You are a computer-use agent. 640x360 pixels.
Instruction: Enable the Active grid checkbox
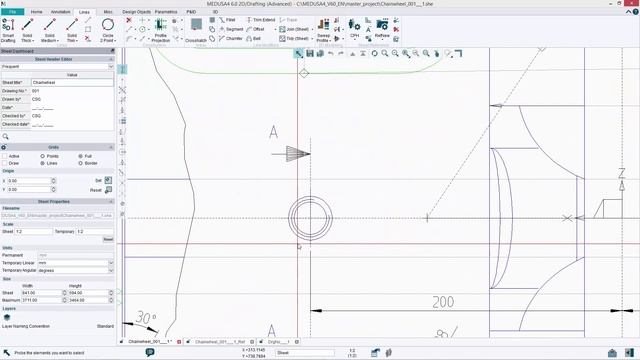coord(5,156)
